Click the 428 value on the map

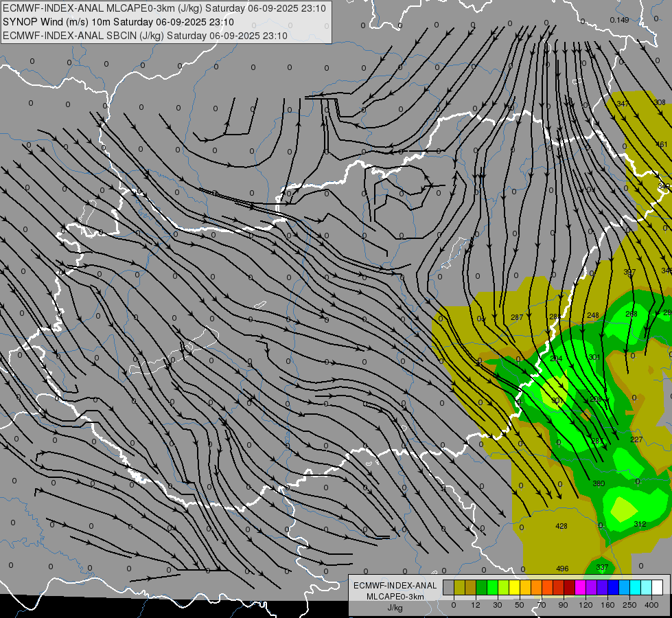point(561,526)
